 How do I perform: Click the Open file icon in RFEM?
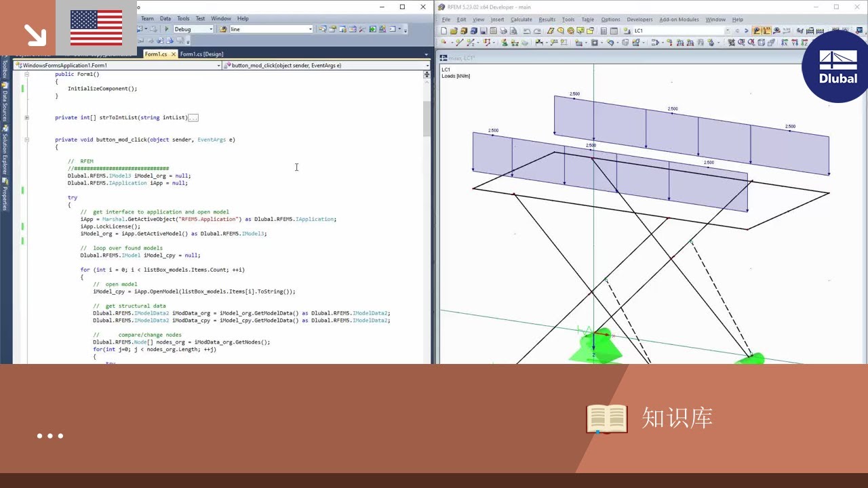pos(453,30)
